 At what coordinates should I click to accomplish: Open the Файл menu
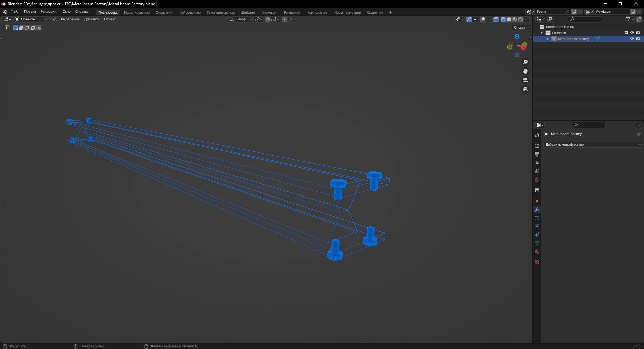(15, 12)
